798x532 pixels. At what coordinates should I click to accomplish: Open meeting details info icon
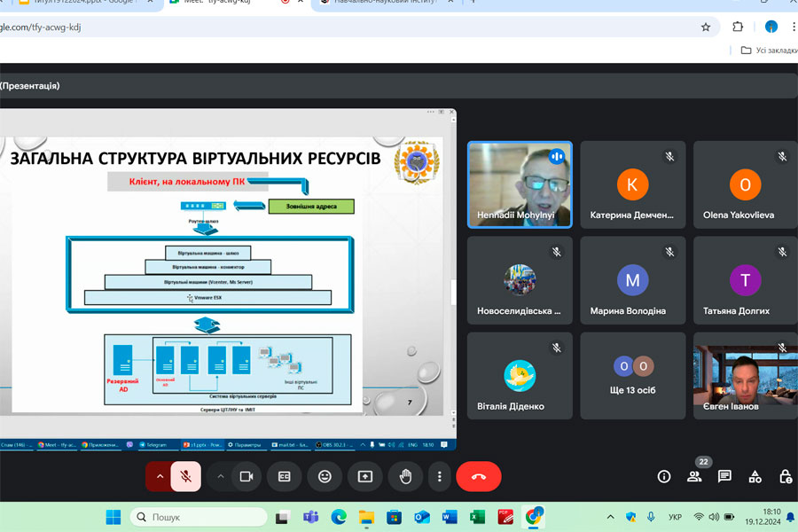663,476
